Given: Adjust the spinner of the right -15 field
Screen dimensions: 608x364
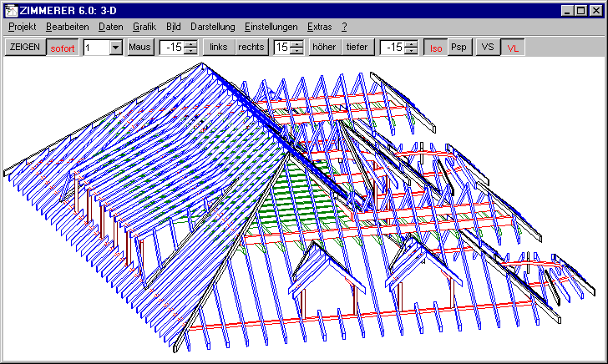Looking at the screenshot, I should click(410, 48).
